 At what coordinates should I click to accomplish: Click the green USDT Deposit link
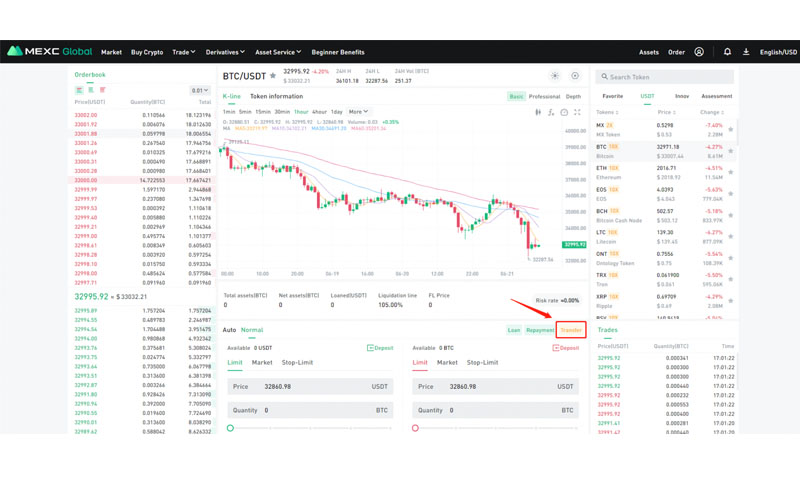point(380,348)
